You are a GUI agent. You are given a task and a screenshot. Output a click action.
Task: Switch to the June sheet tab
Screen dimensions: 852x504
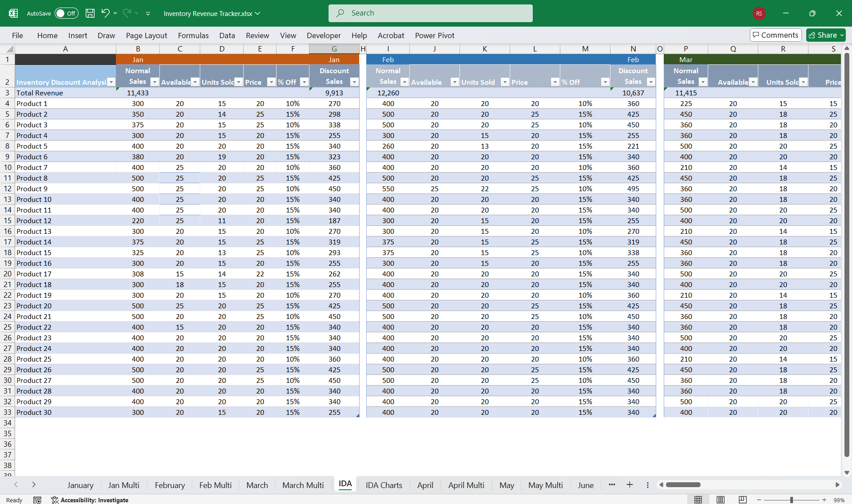[x=586, y=485]
